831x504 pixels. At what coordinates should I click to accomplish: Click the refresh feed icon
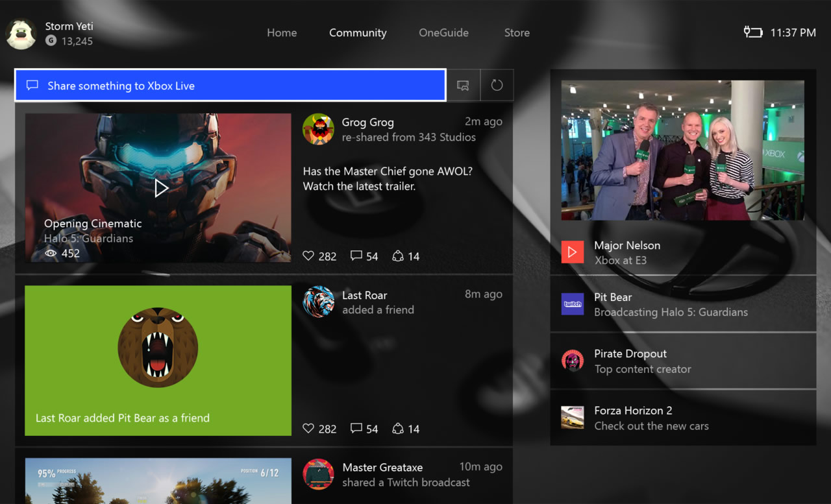click(x=497, y=86)
